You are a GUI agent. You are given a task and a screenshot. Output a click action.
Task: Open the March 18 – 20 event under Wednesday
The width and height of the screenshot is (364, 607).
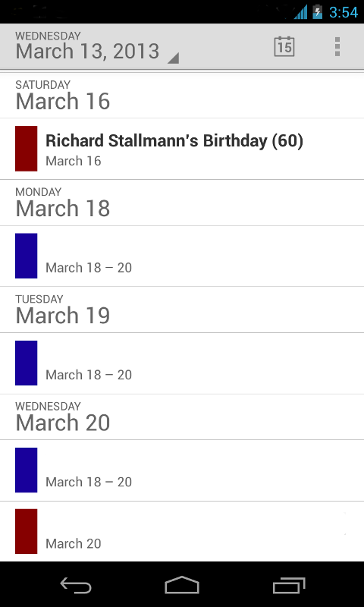[x=182, y=470]
